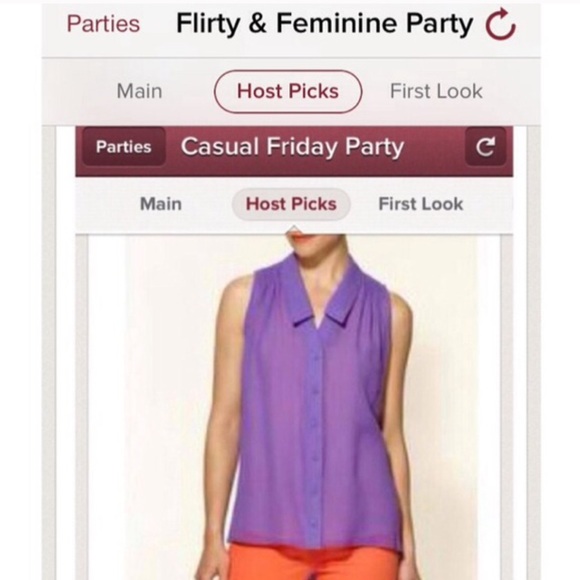
Task: Click the button placket on the purple blouse
Action: tap(315, 436)
